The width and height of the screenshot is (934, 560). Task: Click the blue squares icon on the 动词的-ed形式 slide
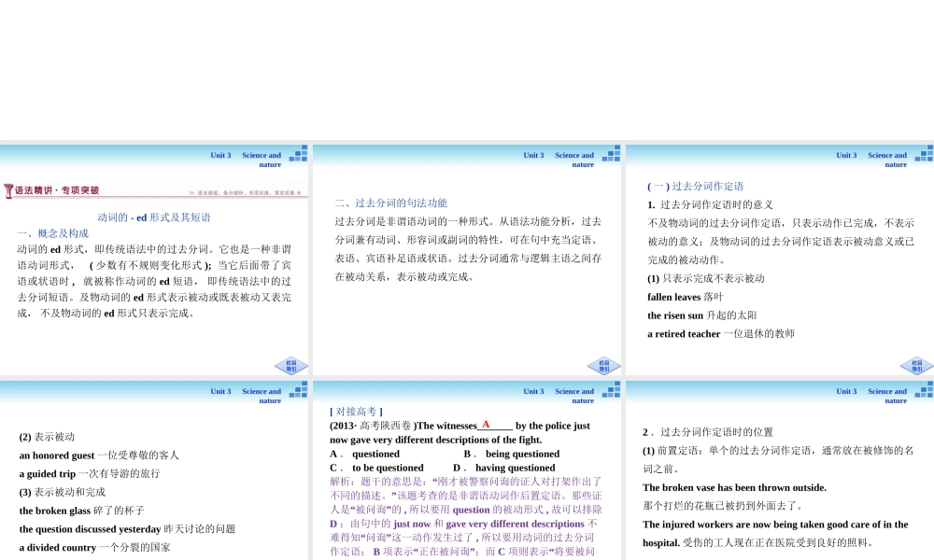[298, 154]
